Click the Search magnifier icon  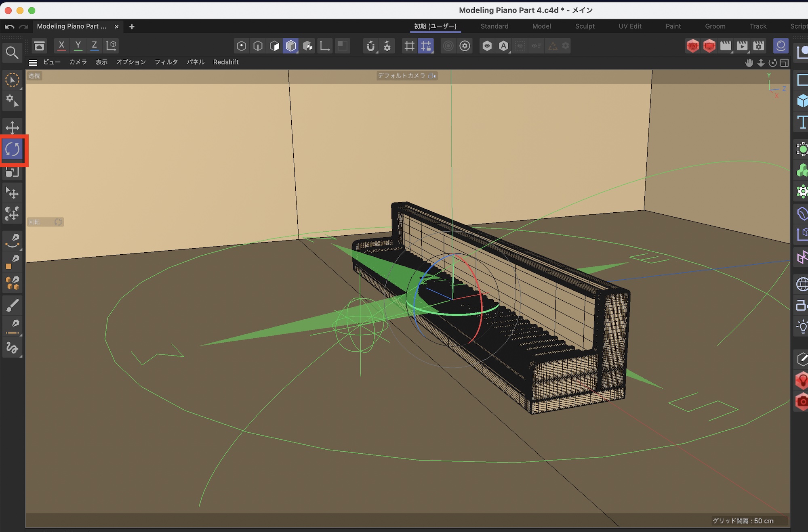[x=12, y=53]
